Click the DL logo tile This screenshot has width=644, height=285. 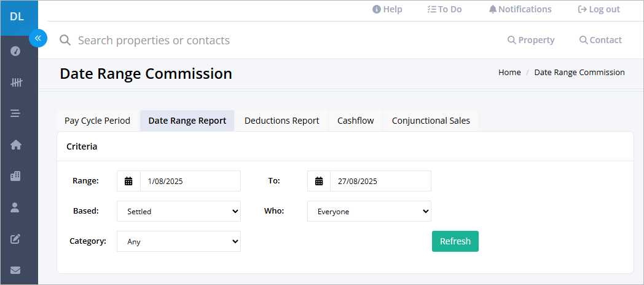(19, 18)
